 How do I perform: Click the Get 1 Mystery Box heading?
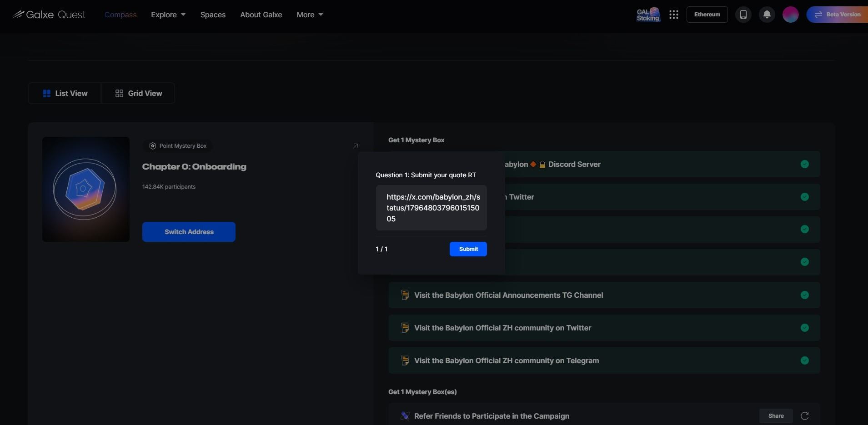pyautogui.click(x=416, y=140)
